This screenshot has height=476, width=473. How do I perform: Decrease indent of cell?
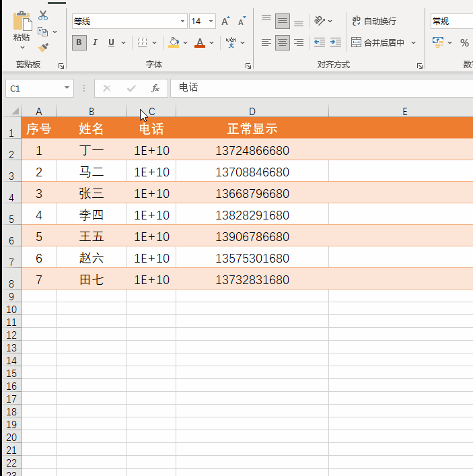pos(320,42)
